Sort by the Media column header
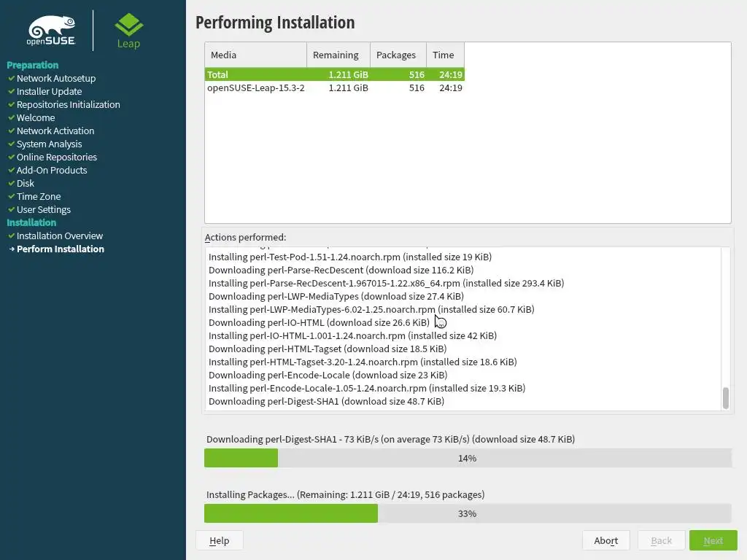The width and height of the screenshot is (747, 560). tap(256, 55)
